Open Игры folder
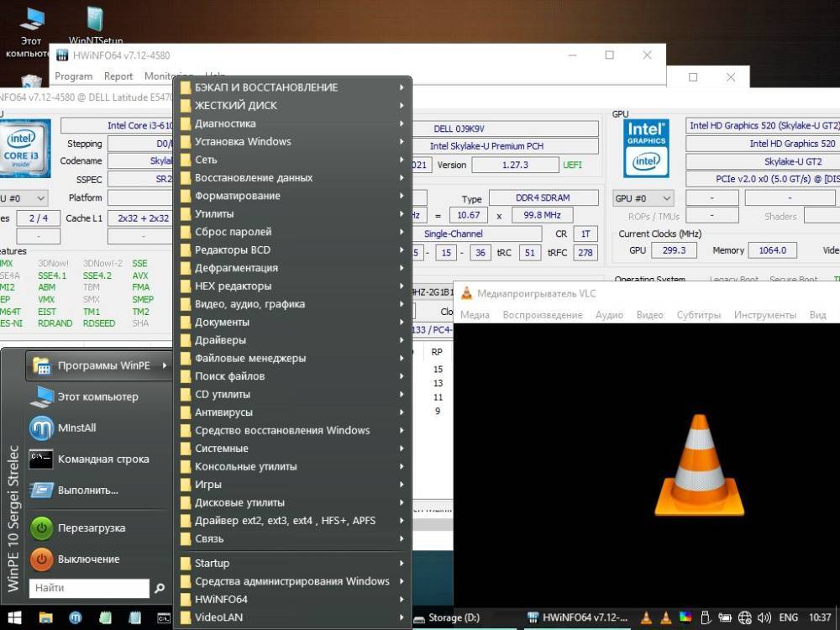Screen dimensions: 840x630 pyautogui.click(x=292, y=485)
